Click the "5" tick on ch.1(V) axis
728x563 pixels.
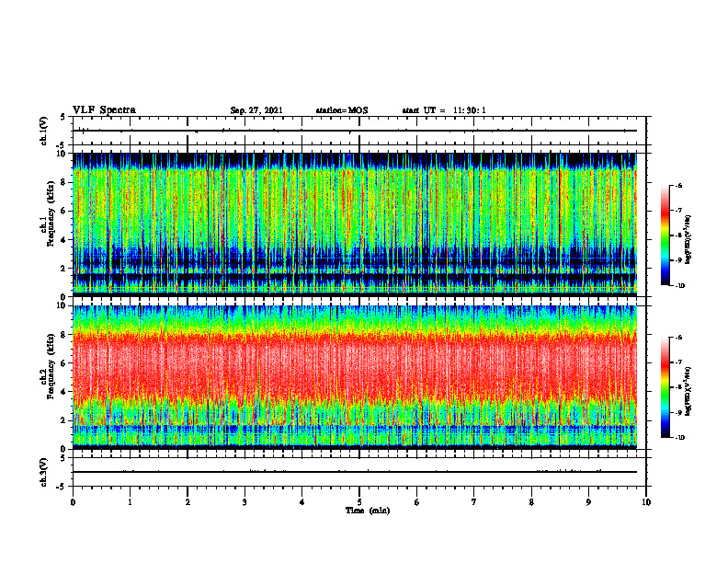pos(63,117)
